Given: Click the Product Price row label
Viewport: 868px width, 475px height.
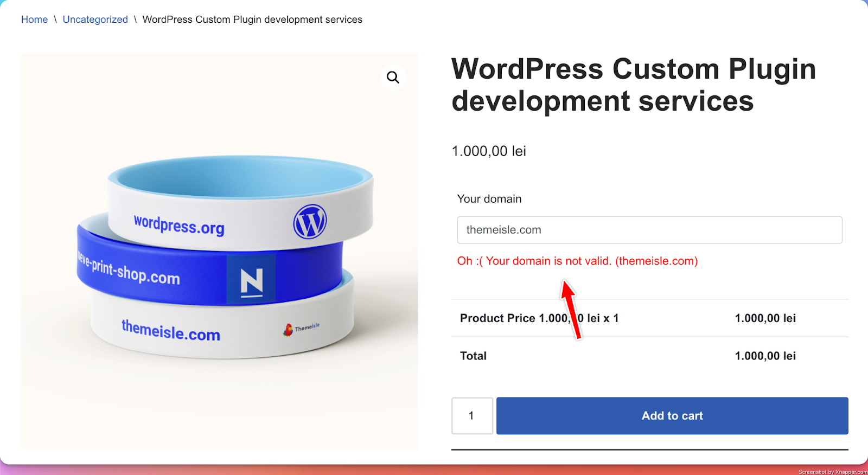Looking at the screenshot, I should (x=539, y=318).
